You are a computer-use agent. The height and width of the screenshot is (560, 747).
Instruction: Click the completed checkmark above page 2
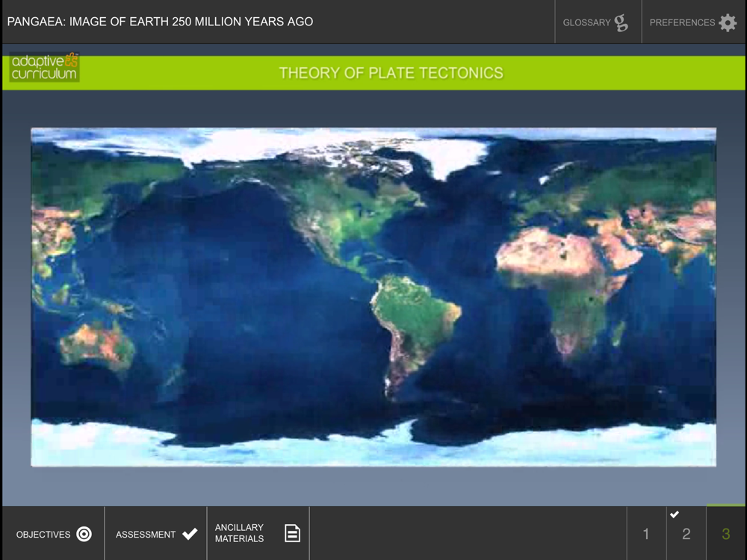click(675, 514)
